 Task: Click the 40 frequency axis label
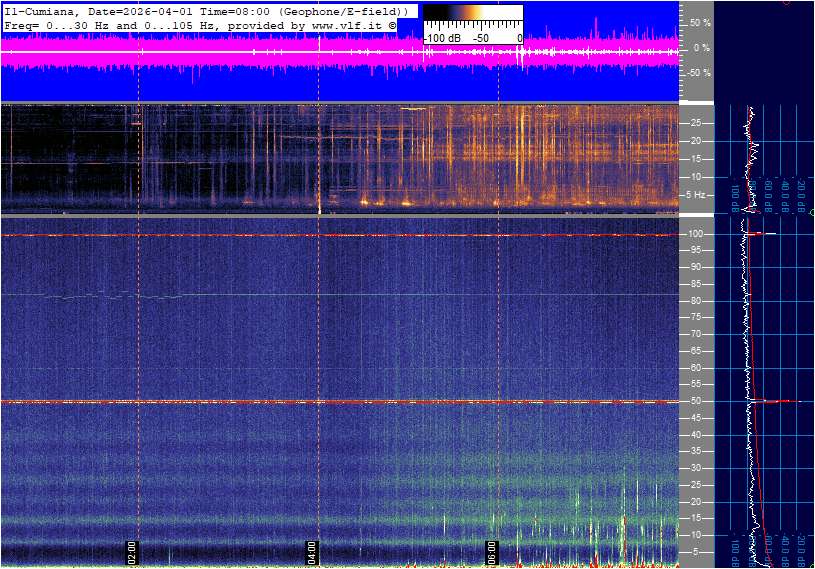[695, 435]
